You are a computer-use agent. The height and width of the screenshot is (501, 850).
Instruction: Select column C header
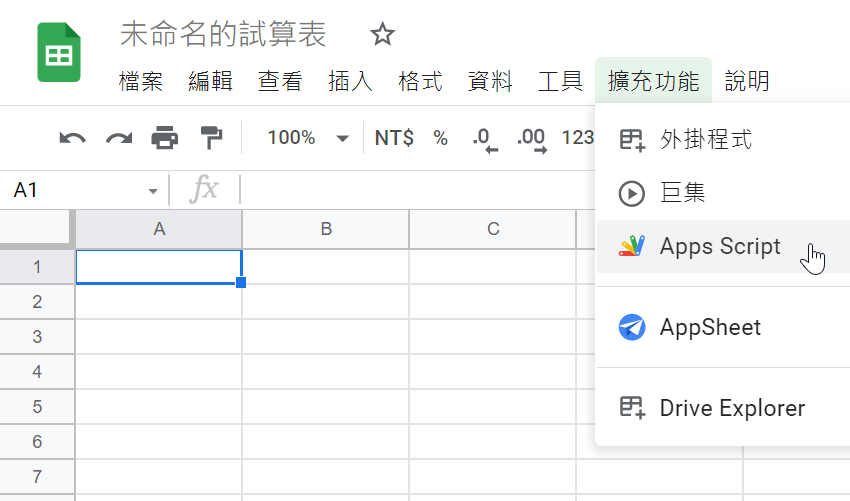[493, 229]
